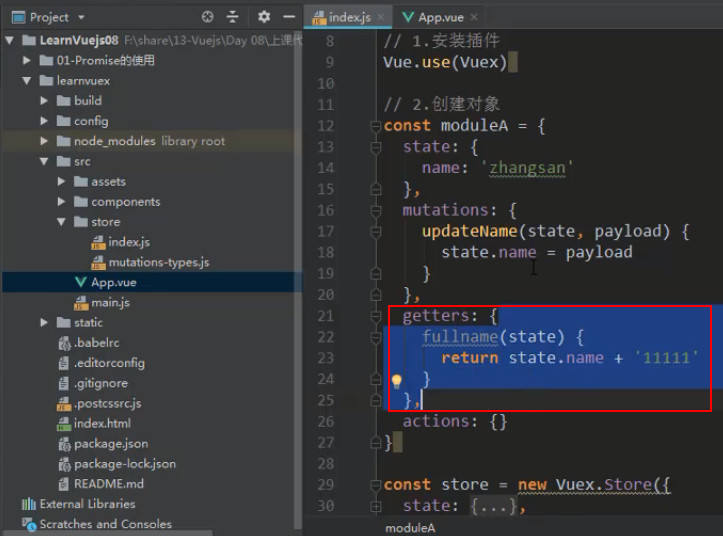
Task: Click the Vue icon beside the App.vue file
Action: click(x=81, y=282)
